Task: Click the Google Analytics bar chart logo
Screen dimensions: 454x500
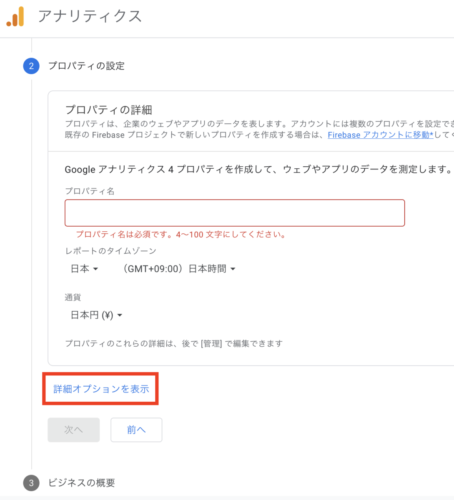Action: pos(15,16)
